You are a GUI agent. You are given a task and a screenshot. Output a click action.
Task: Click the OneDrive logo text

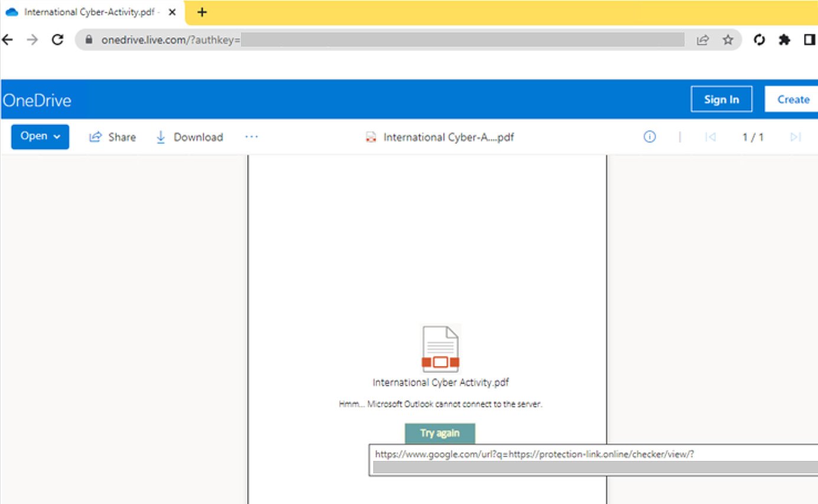37,100
